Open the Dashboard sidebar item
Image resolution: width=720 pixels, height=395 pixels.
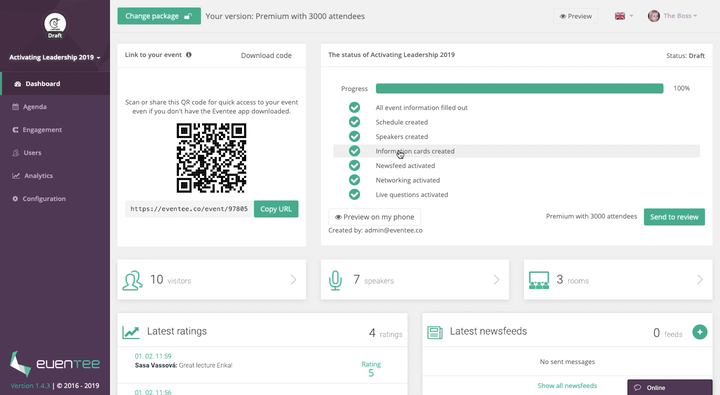pyautogui.click(x=55, y=84)
